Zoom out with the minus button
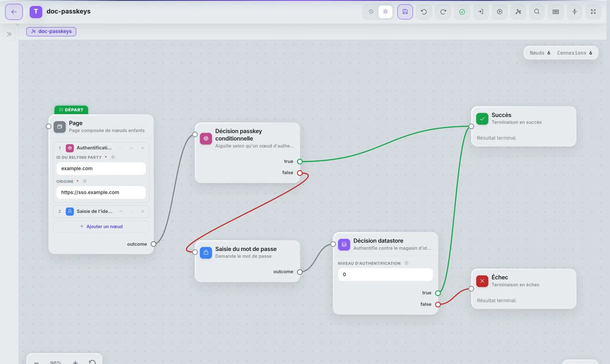Image resolution: width=610 pixels, height=364 pixels. click(36, 362)
